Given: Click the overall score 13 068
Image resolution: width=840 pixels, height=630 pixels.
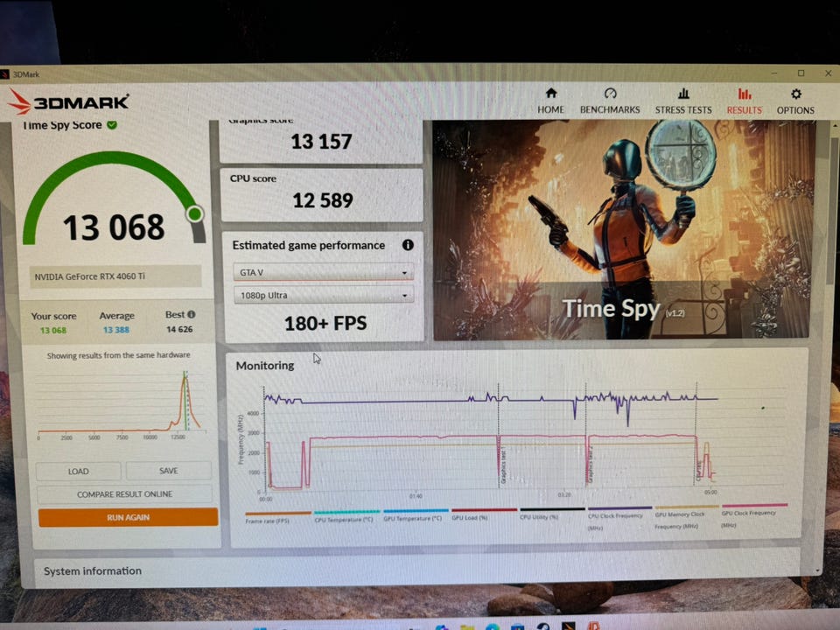Looking at the screenshot, I should (114, 227).
